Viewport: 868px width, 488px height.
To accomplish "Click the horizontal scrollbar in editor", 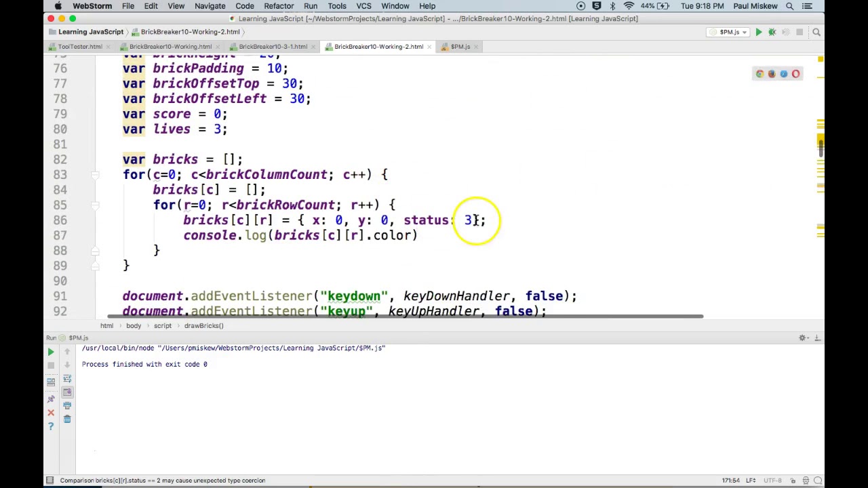I will pos(405,317).
